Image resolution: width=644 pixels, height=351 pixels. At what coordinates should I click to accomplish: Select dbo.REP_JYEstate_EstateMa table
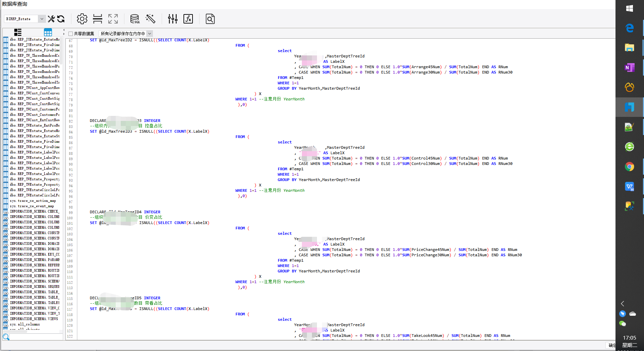click(x=35, y=40)
